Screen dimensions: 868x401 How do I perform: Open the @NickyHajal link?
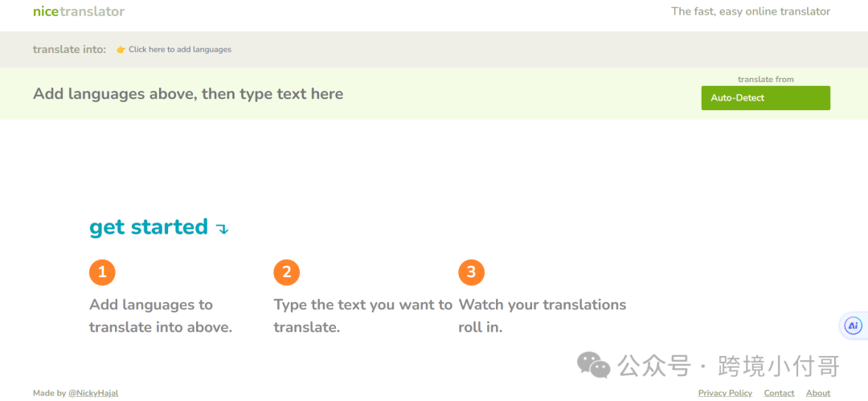[x=93, y=393]
